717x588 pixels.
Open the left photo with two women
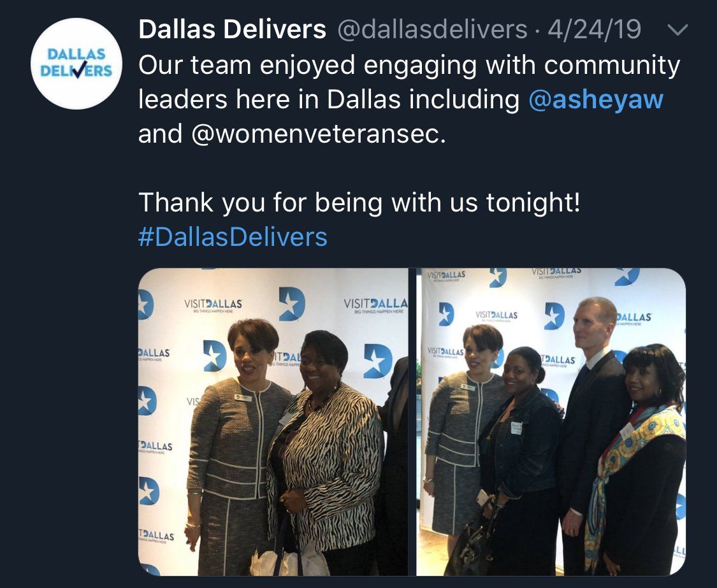click(x=273, y=422)
